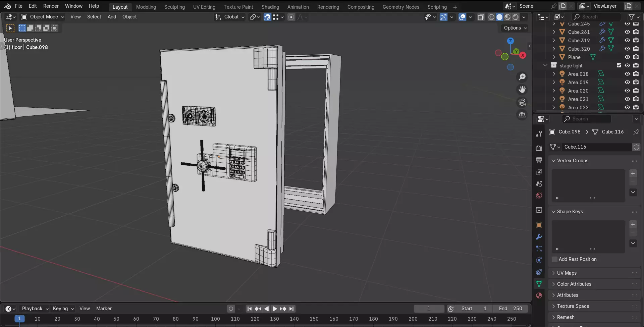The width and height of the screenshot is (644, 327).
Task: Open the File menu
Action: click(18, 6)
